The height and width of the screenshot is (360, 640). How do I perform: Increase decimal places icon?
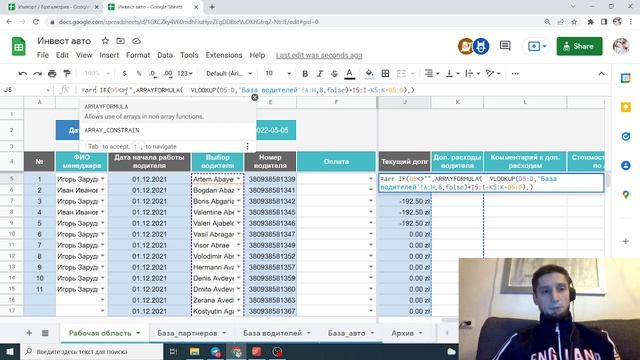168,73
